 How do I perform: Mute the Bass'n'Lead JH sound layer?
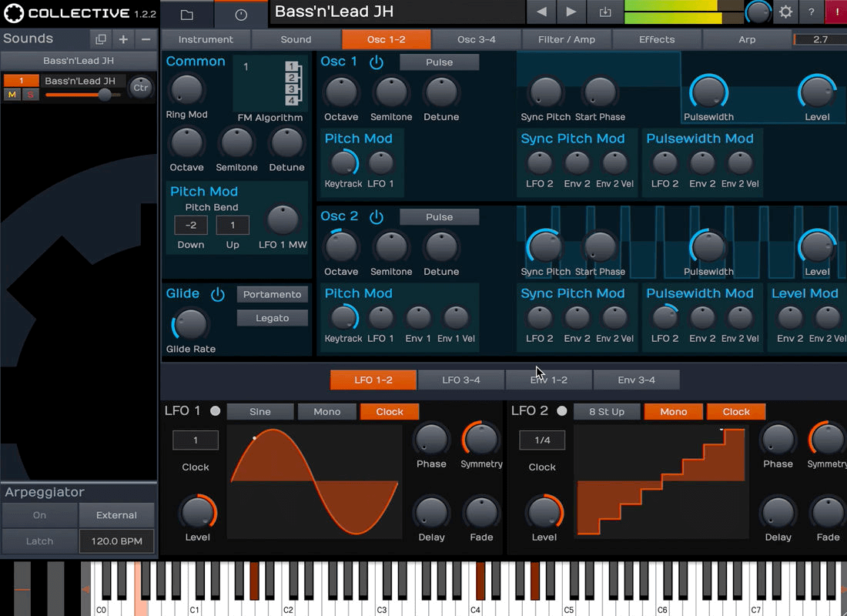pos(12,95)
